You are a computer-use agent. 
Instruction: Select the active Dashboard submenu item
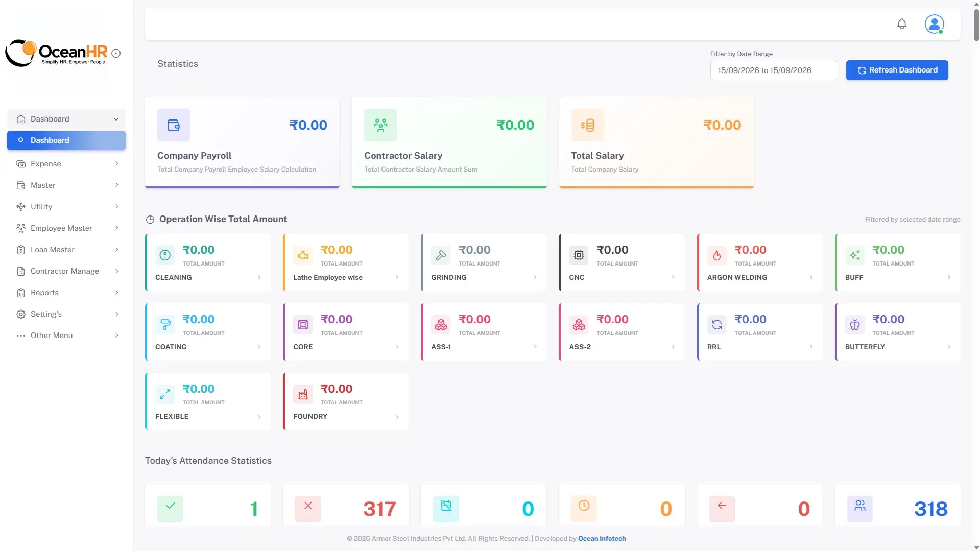[x=66, y=140]
